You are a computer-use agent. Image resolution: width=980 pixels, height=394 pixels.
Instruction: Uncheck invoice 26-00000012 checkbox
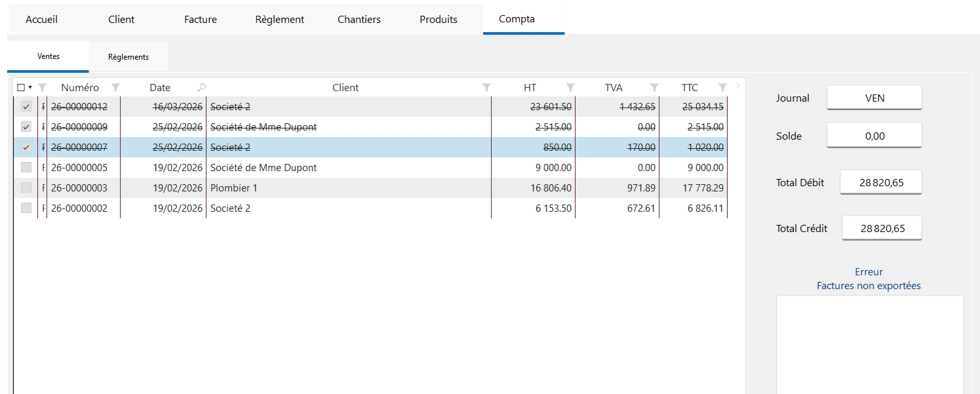point(26,107)
